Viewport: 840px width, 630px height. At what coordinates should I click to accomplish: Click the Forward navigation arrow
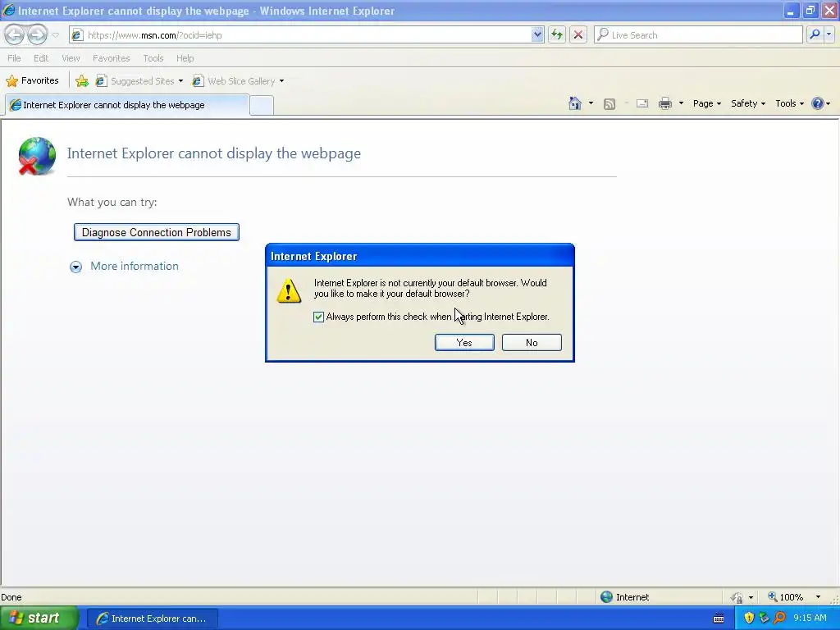coord(37,34)
